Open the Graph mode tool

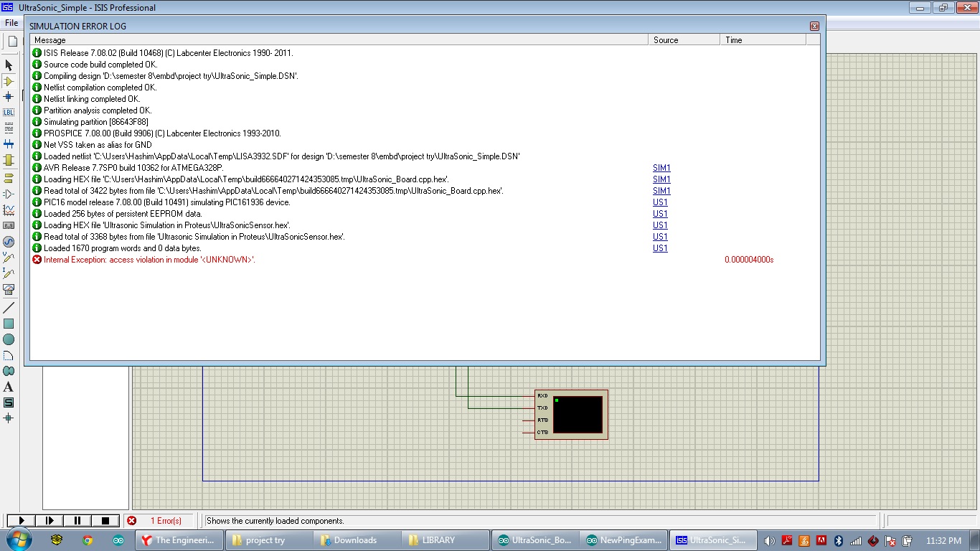9,209
